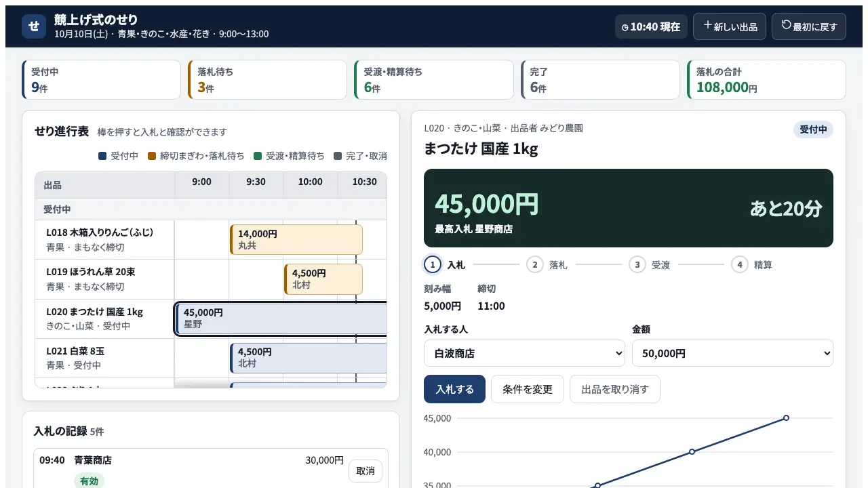Click the L021 4,500円 北村 timeline bar

tap(308, 358)
